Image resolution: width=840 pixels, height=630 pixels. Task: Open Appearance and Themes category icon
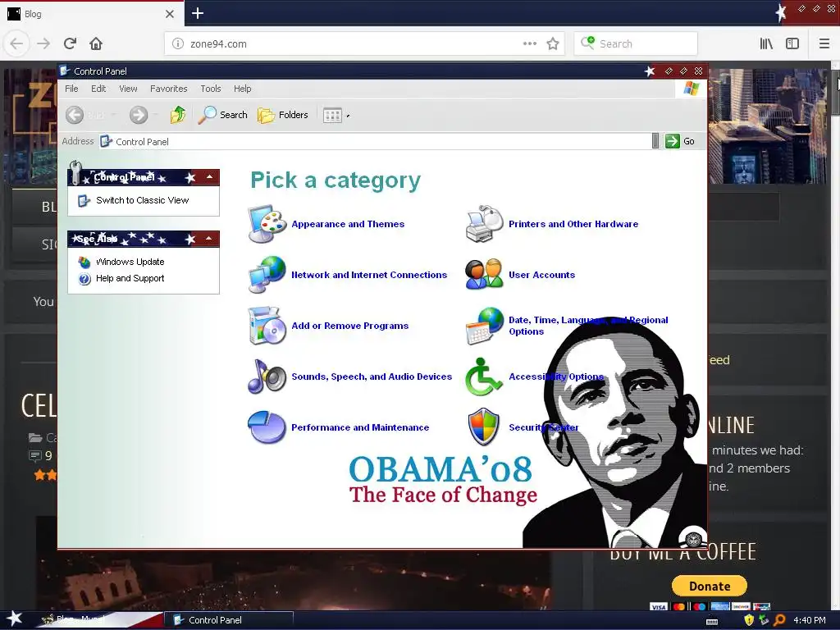pyautogui.click(x=267, y=223)
